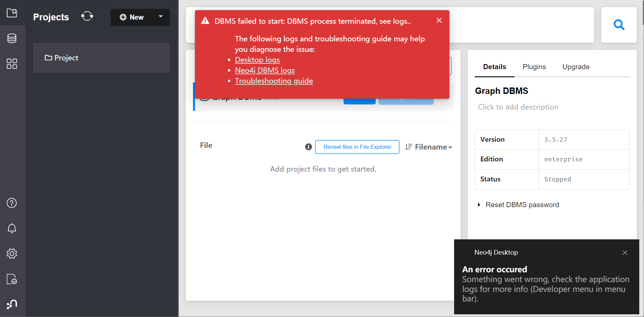This screenshot has width=644, height=317.
Task: Open the DBMS database stack icon
Action: coord(12,38)
